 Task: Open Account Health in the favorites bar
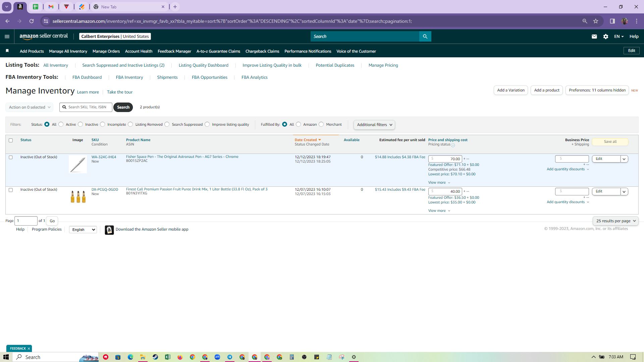click(x=139, y=51)
